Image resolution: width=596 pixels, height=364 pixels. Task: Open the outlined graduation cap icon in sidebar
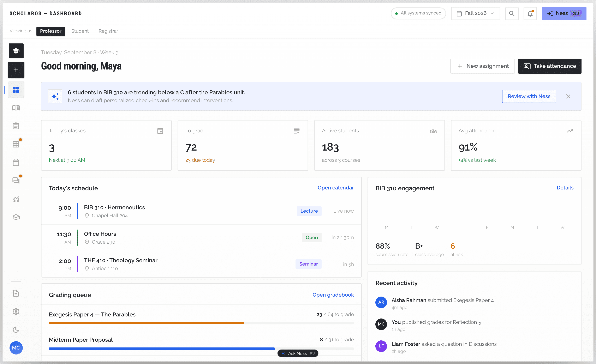pyautogui.click(x=16, y=217)
